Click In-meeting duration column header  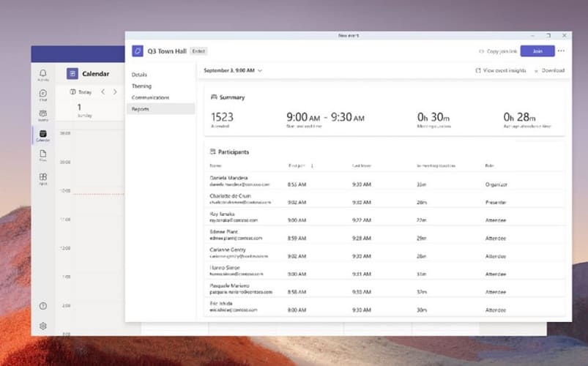(436, 165)
